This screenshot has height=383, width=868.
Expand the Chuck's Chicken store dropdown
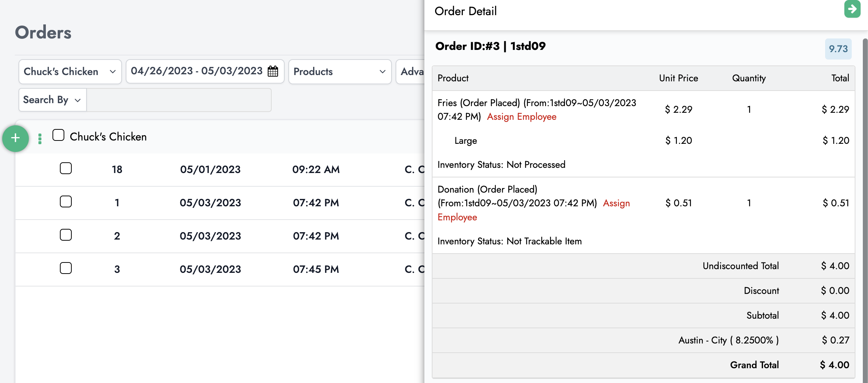70,72
